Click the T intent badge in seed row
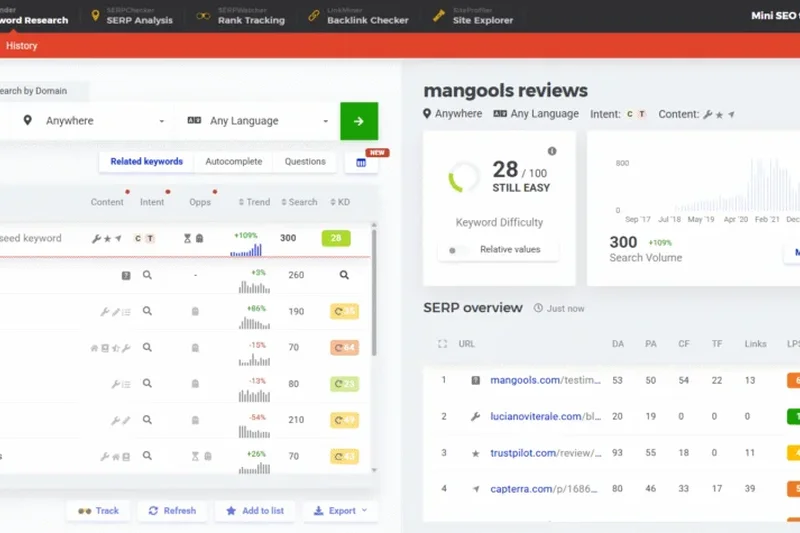Viewport: 800px width, 533px height. tap(150, 238)
